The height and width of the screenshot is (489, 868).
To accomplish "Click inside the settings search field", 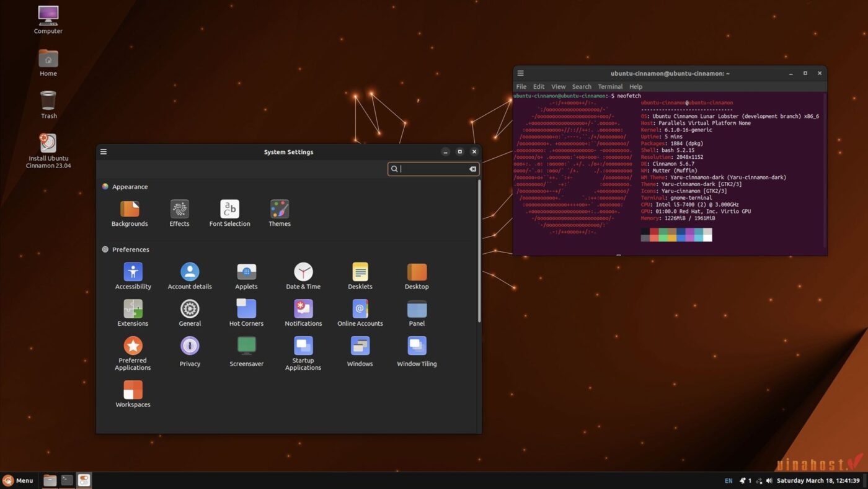I will pos(433,169).
